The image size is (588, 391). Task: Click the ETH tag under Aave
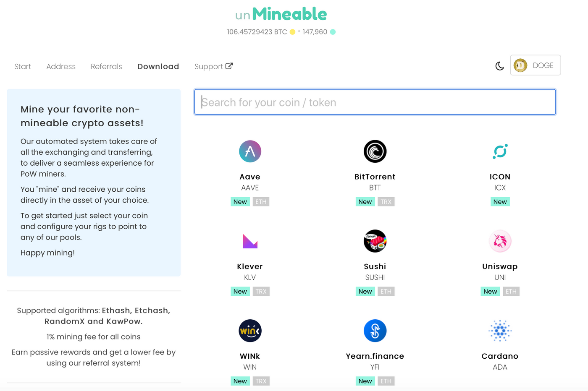pyautogui.click(x=261, y=202)
